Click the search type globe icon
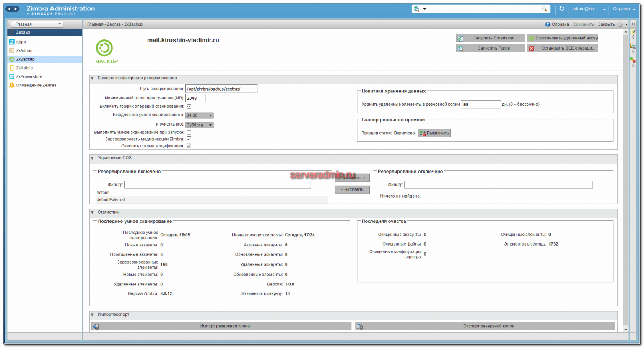 tap(416, 9)
